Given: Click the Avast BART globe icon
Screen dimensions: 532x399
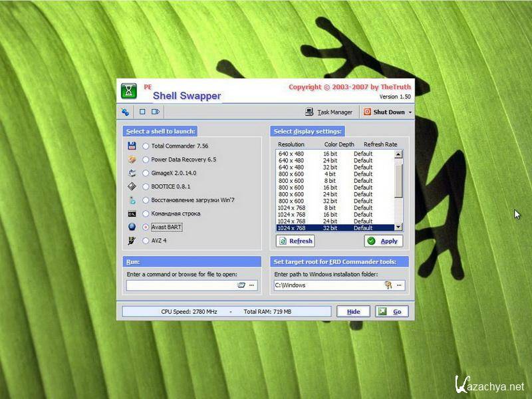Looking at the screenshot, I should (132, 227).
